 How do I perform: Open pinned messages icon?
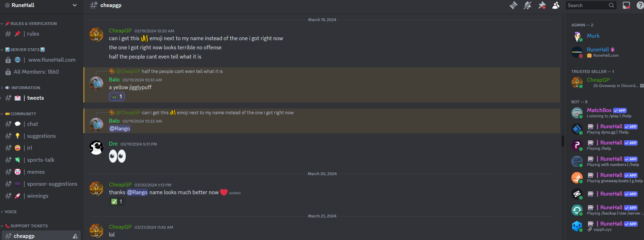point(542,5)
